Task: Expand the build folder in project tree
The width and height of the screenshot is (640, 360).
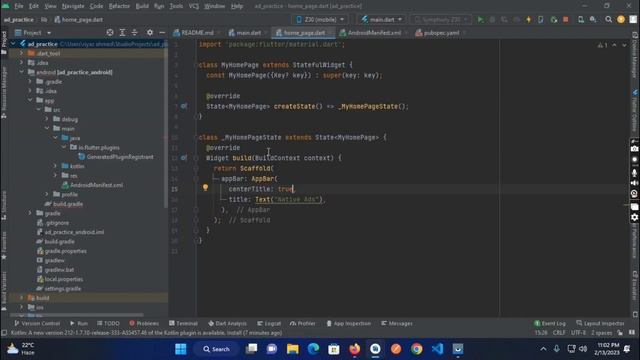Action: tap(22, 298)
